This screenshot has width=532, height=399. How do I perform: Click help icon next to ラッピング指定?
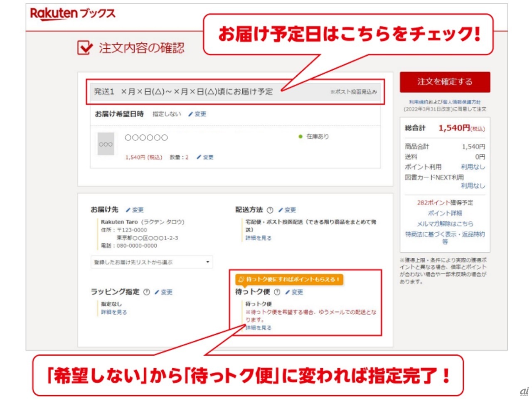[x=146, y=292]
